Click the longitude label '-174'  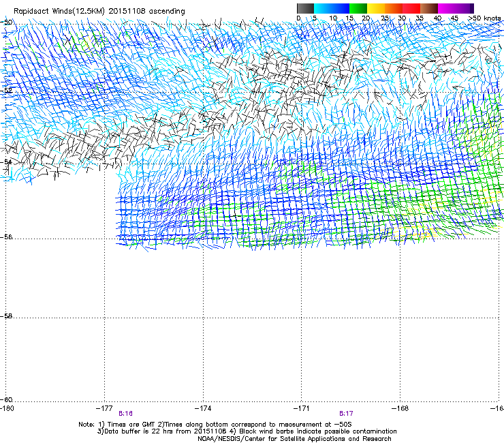coord(203,408)
